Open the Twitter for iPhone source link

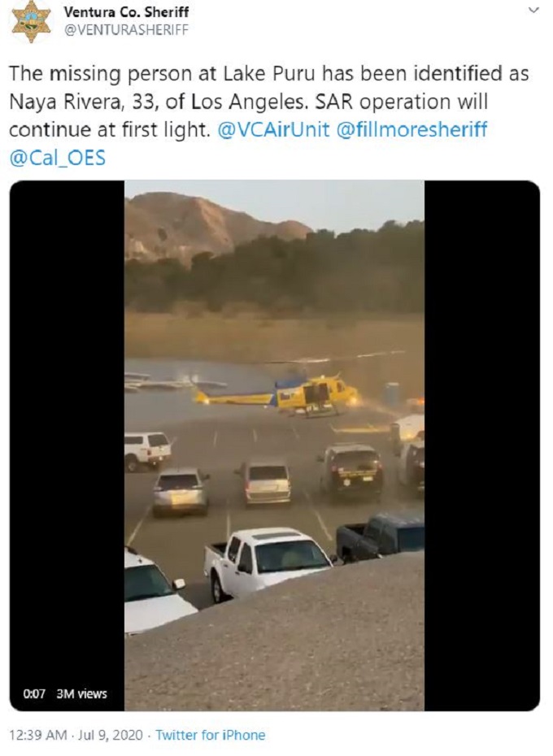coord(211,735)
